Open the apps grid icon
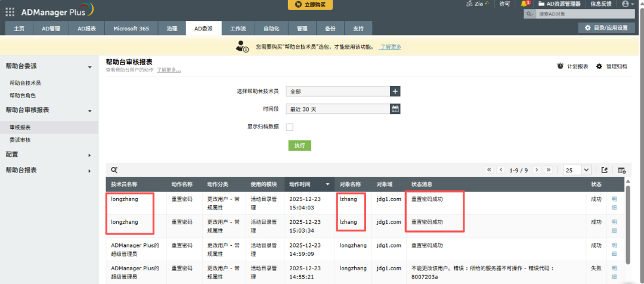Image resolution: width=644 pixels, height=284 pixels. coord(10,11)
